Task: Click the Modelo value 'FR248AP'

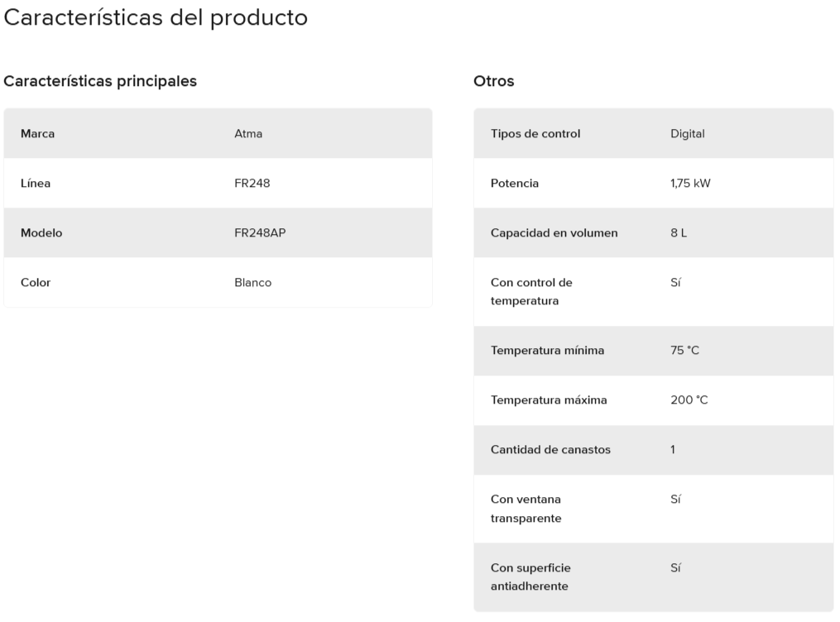Action: point(260,233)
